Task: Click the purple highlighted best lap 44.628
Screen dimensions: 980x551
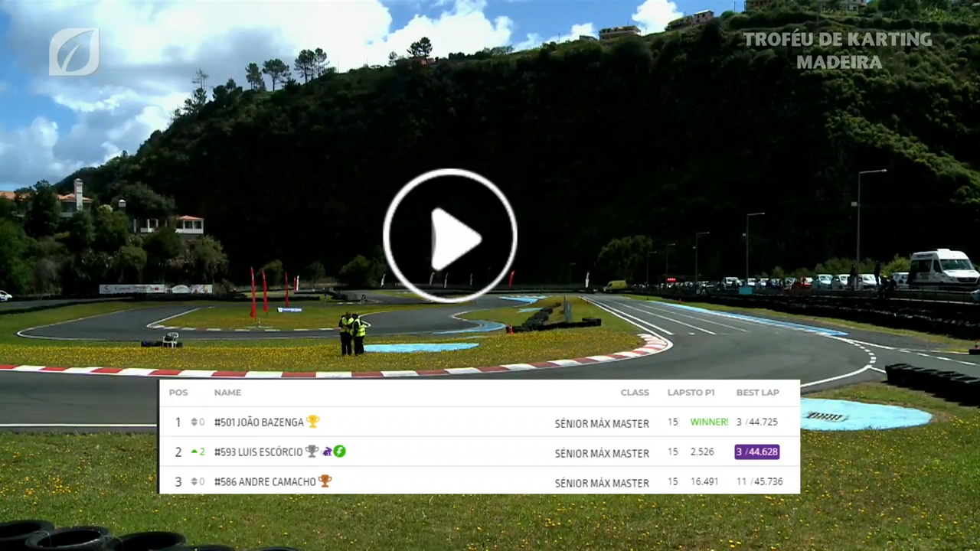Action: tap(757, 452)
